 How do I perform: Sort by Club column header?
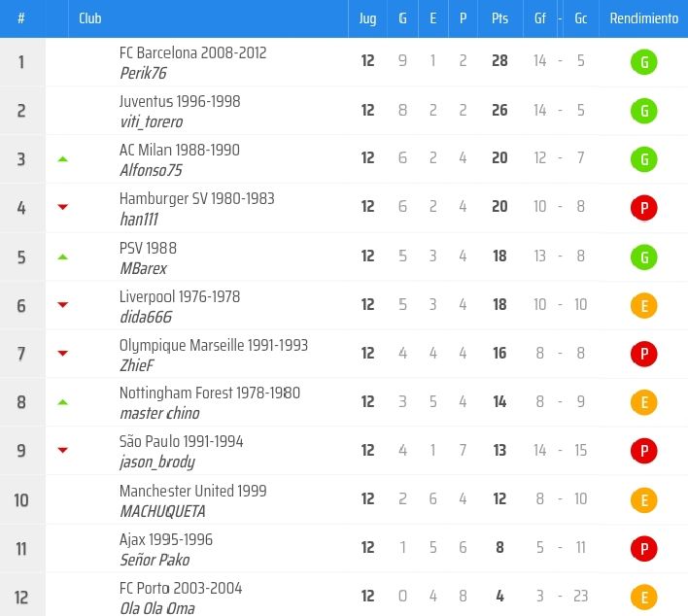(90, 18)
